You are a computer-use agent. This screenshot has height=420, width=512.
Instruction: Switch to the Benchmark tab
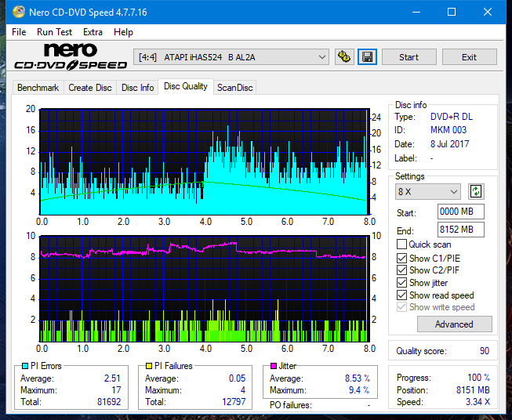(38, 88)
